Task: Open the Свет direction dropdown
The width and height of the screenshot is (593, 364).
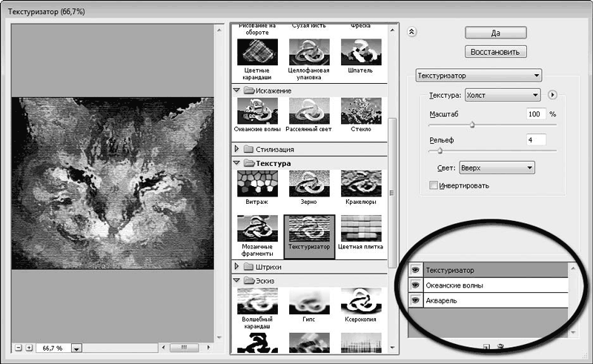Action: (497, 168)
